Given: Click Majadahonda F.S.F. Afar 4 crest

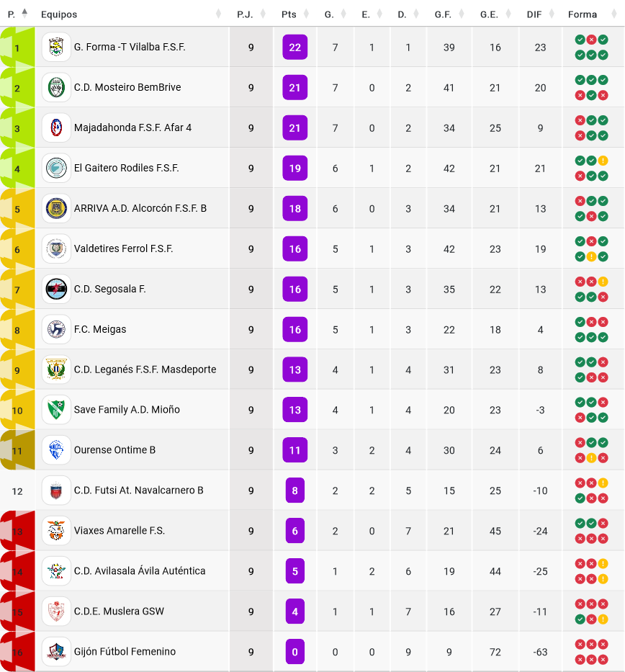Looking at the screenshot, I should 56,128.
